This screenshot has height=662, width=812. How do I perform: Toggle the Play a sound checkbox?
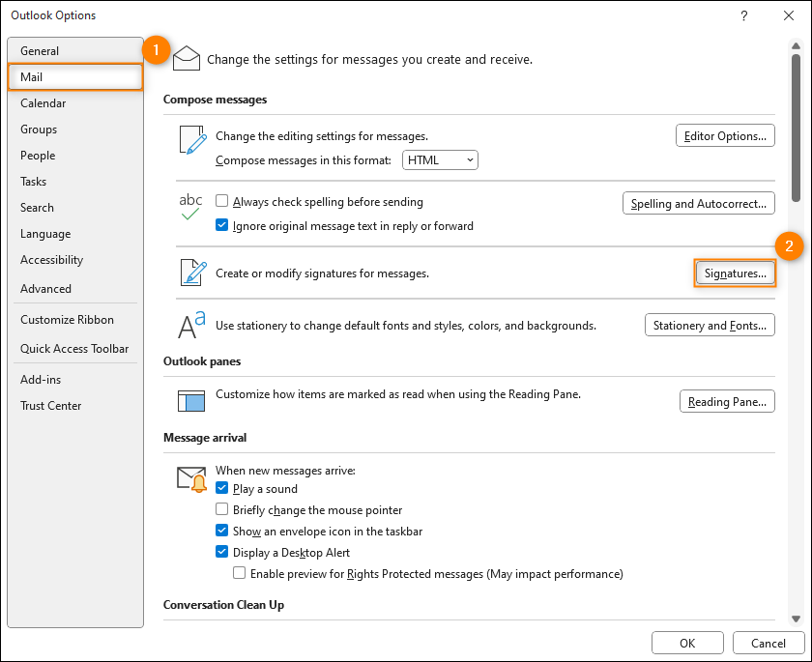(221, 488)
